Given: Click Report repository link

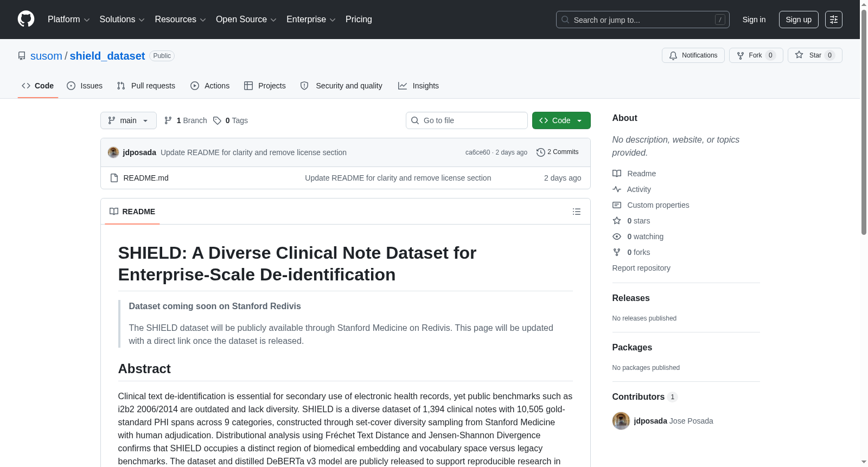Looking at the screenshot, I should (641, 268).
